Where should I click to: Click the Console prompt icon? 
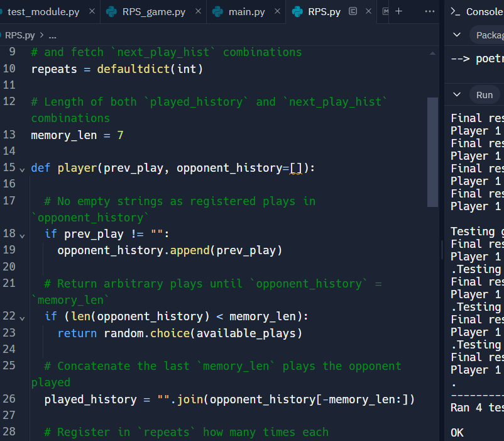coord(455,11)
